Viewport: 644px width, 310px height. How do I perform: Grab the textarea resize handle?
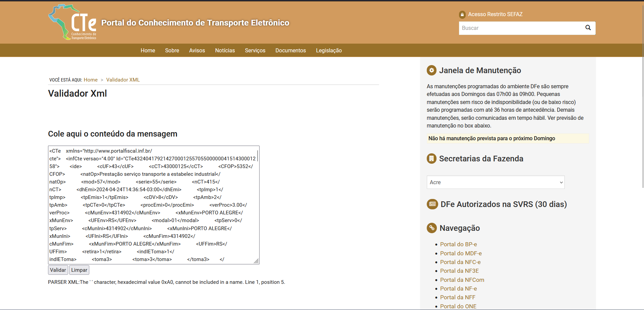click(x=256, y=261)
